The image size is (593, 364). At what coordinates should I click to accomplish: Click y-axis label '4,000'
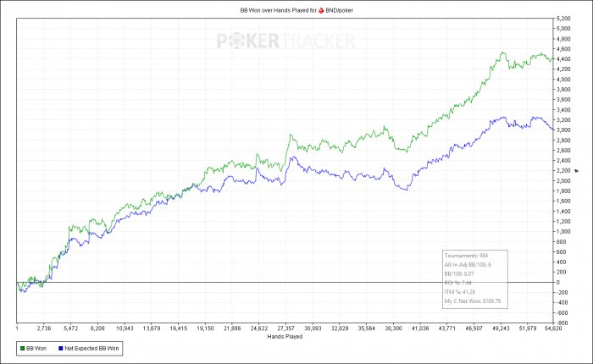pos(563,80)
